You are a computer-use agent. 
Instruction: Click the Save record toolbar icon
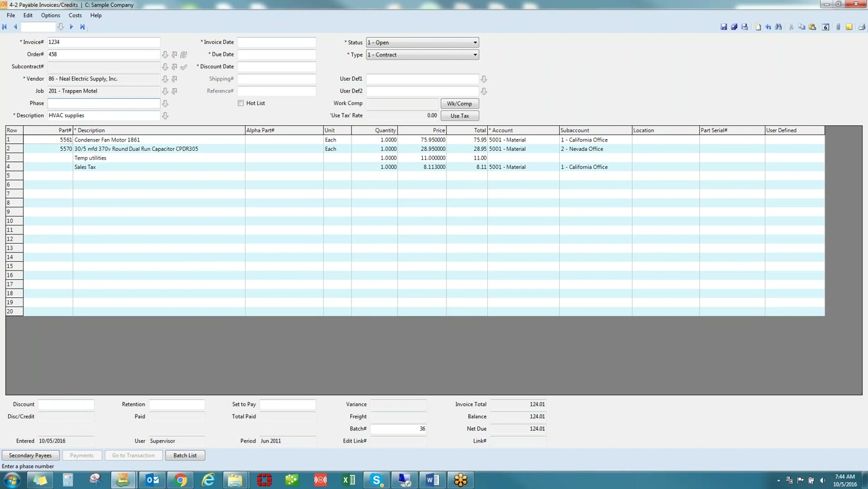tap(724, 27)
